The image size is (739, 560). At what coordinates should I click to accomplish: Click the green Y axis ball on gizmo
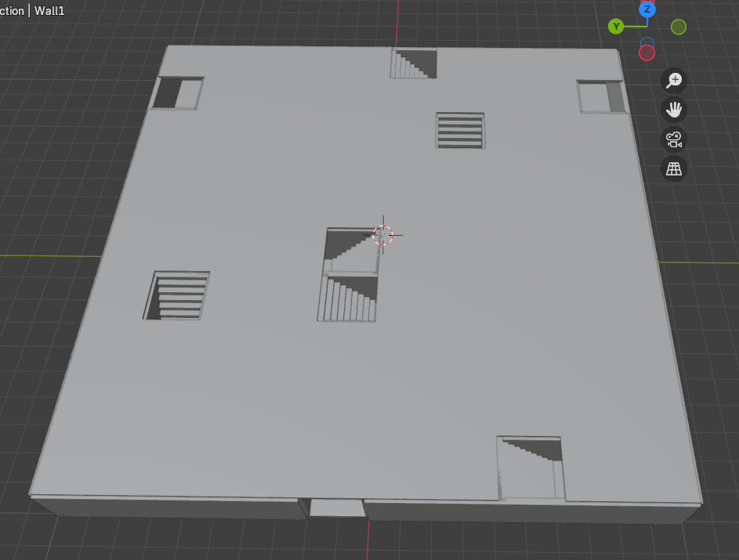[x=616, y=26]
